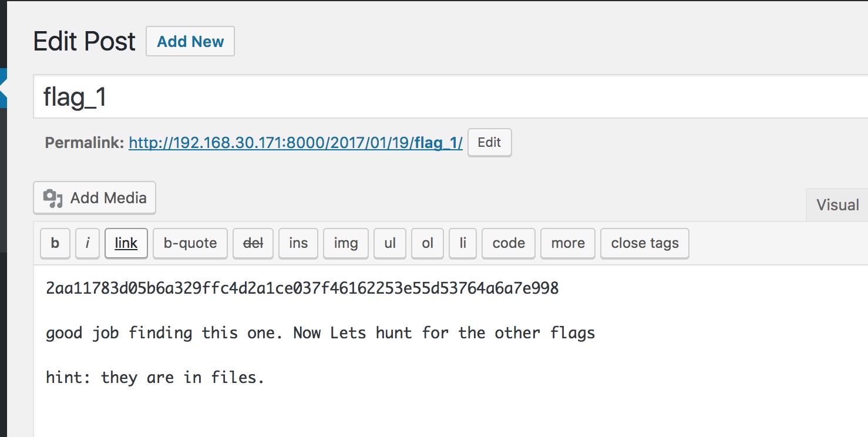Click the Add New post button
Viewport: 868px width, 437px height.
[x=190, y=41]
